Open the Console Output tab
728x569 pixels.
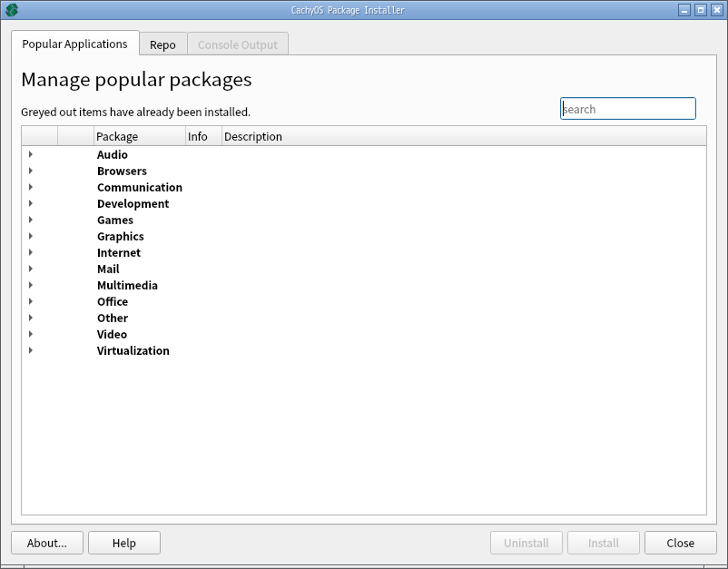[237, 44]
